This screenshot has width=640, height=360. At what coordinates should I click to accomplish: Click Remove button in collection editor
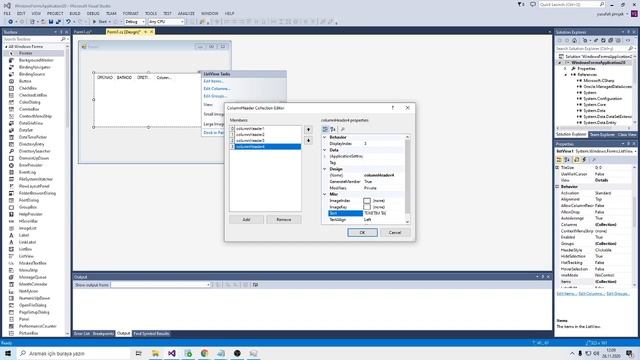pyautogui.click(x=284, y=220)
